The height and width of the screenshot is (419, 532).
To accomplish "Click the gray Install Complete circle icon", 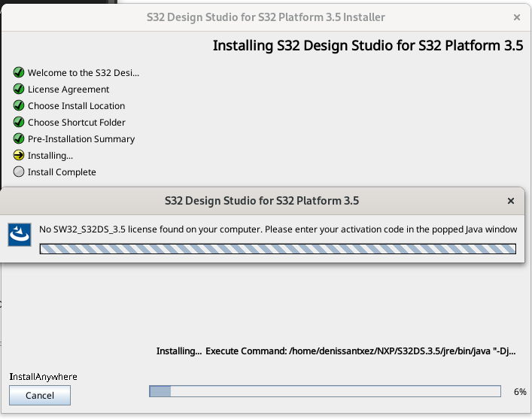I will 19,172.
